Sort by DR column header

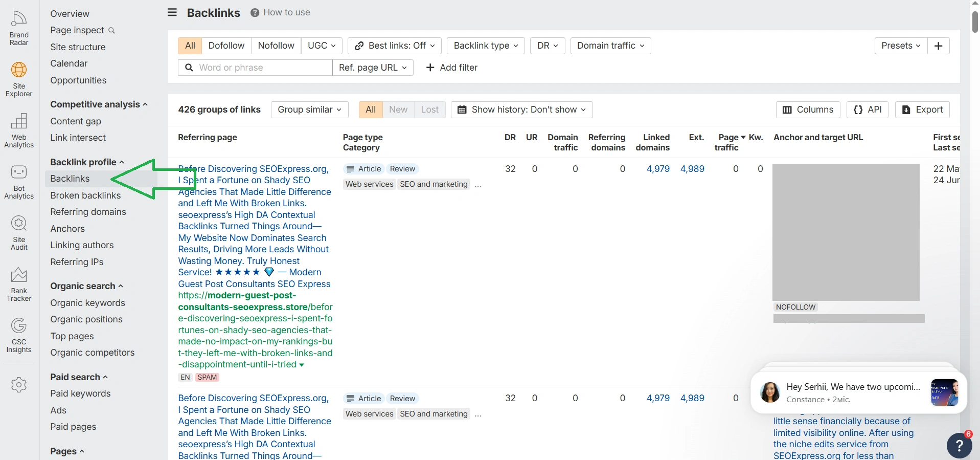pos(510,137)
